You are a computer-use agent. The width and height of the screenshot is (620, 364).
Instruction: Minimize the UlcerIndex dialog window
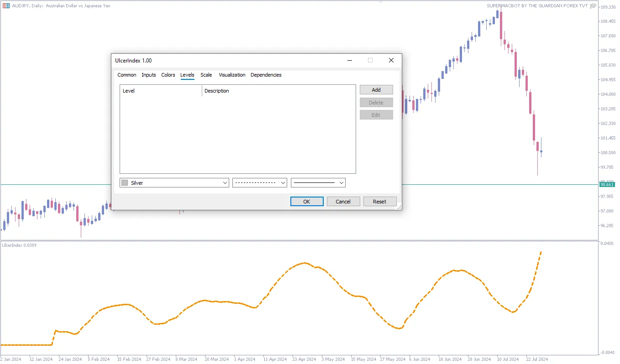click(350, 60)
